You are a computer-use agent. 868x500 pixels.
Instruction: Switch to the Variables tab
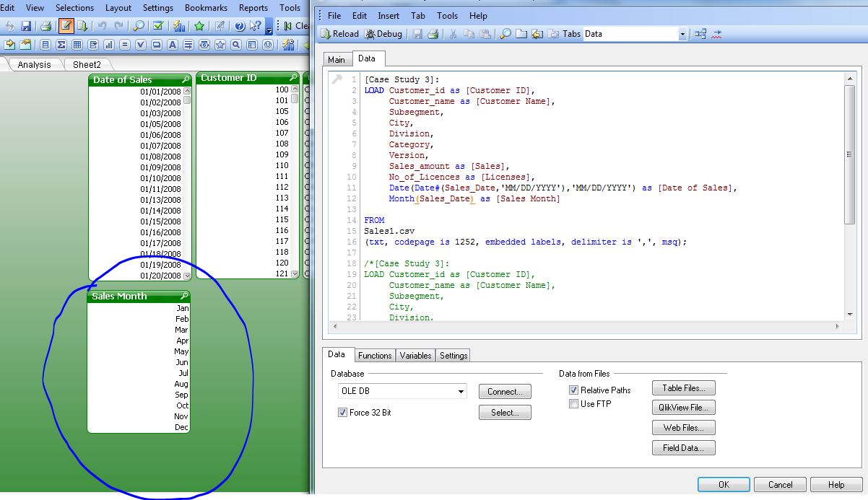pyautogui.click(x=415, y=355)
